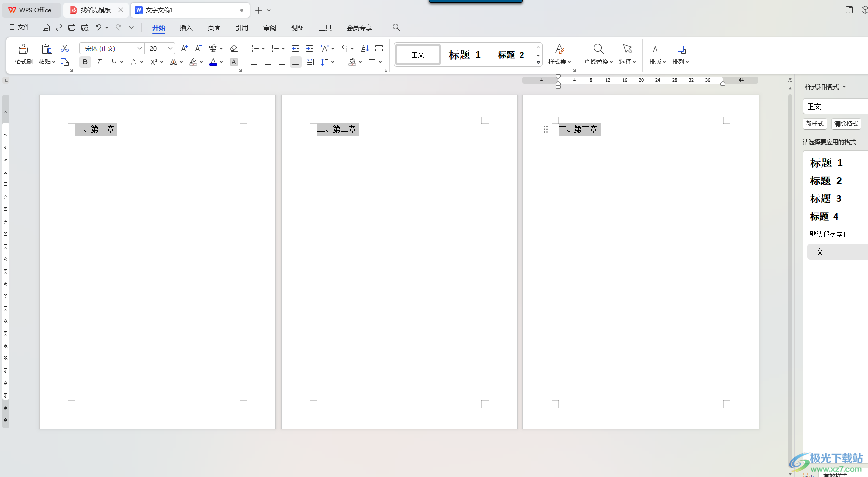Open the font size dropdown showing 20
This screenshot has width=868, height=477.
tap(170, 48)
